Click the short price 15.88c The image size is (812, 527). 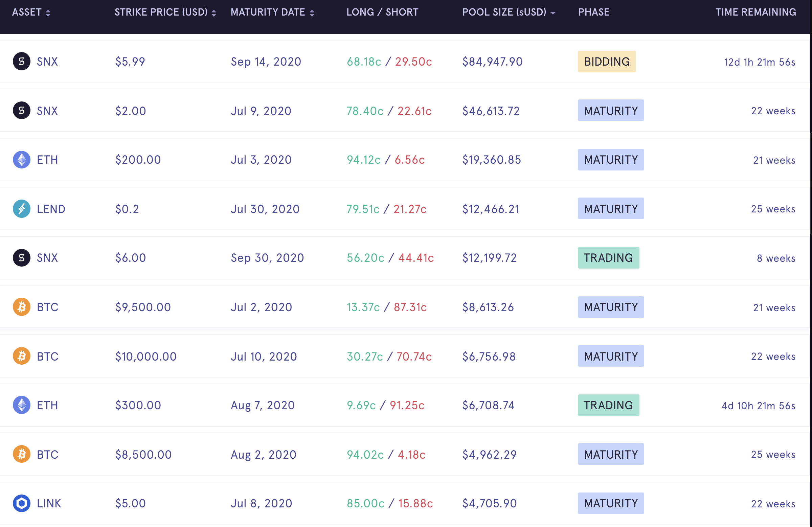pyautogui.click(x=415, y=504)
